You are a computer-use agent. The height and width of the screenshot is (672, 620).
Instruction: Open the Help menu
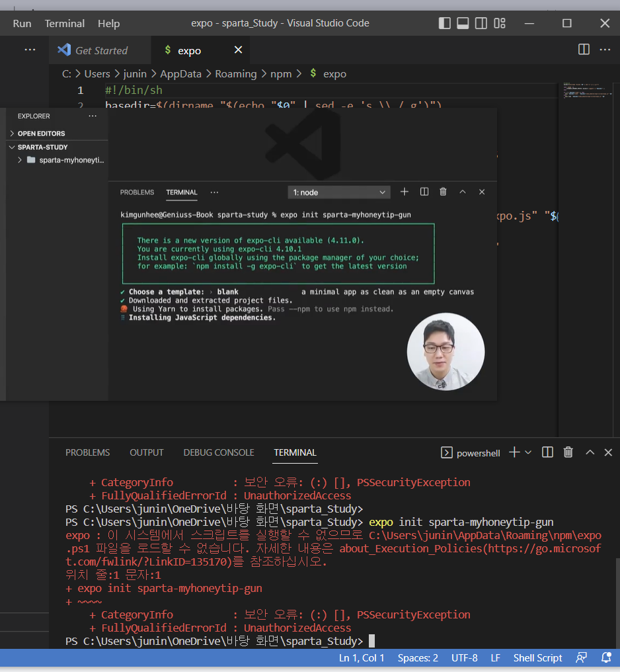109,24
